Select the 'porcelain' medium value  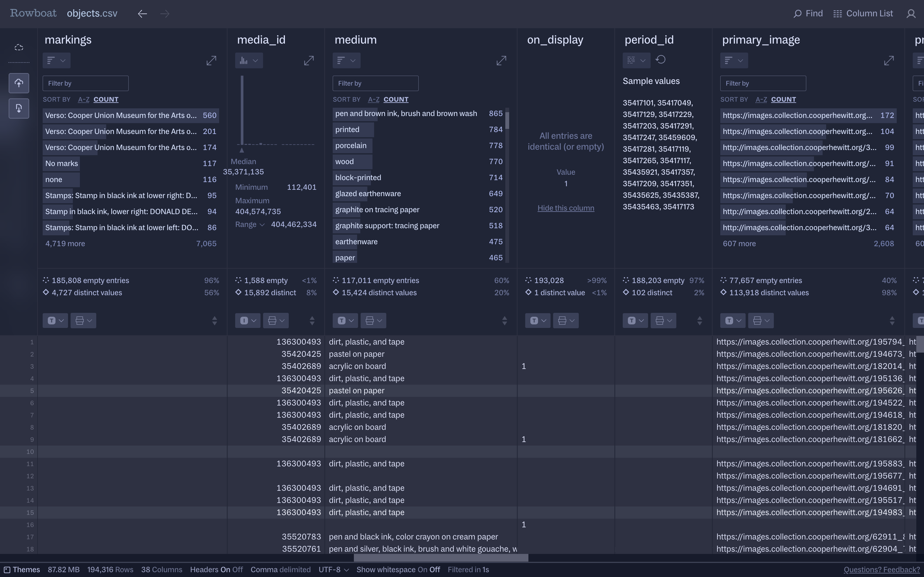350,146
